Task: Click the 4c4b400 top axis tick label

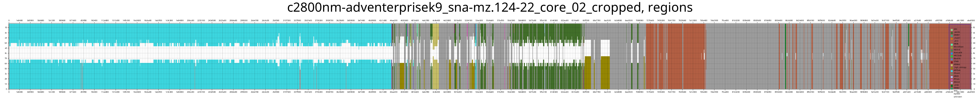Action: [x=436, y=21]
